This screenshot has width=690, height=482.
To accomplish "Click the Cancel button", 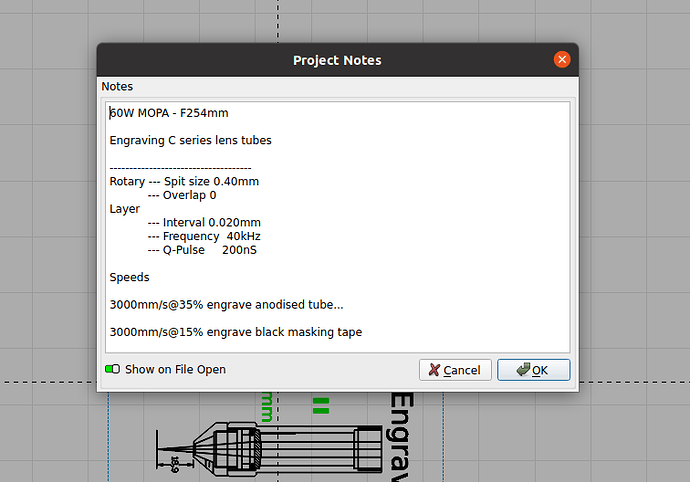I will coord(455,370).
